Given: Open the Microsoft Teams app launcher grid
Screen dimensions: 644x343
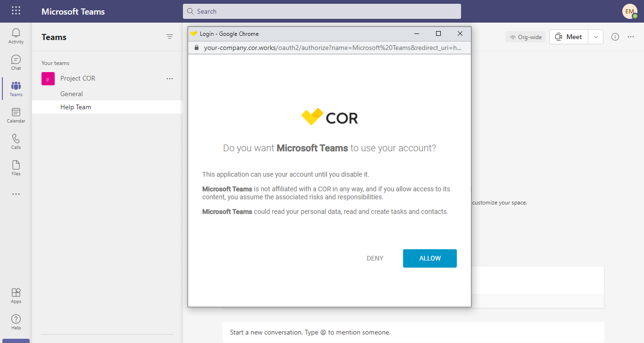Looking at the screenshot, I should 16,11.
